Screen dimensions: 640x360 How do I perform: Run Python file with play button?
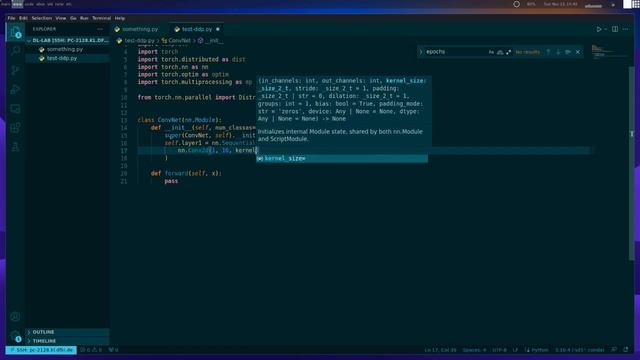click(598, 29)
